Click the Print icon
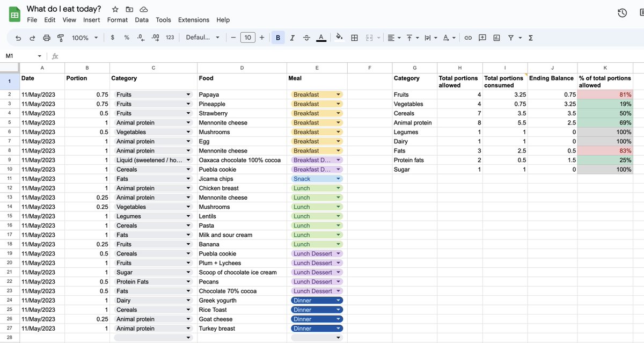This screenshot has height=343, width=644. 47,38
